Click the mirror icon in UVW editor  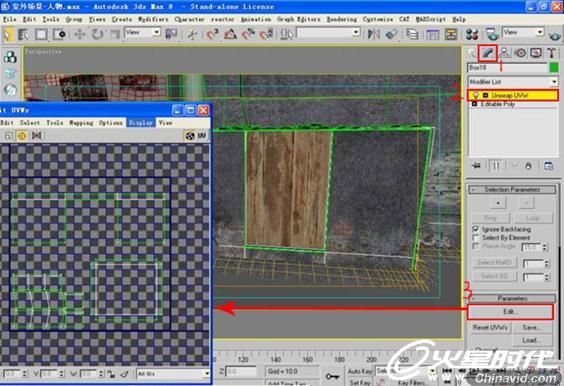point(37,136)
